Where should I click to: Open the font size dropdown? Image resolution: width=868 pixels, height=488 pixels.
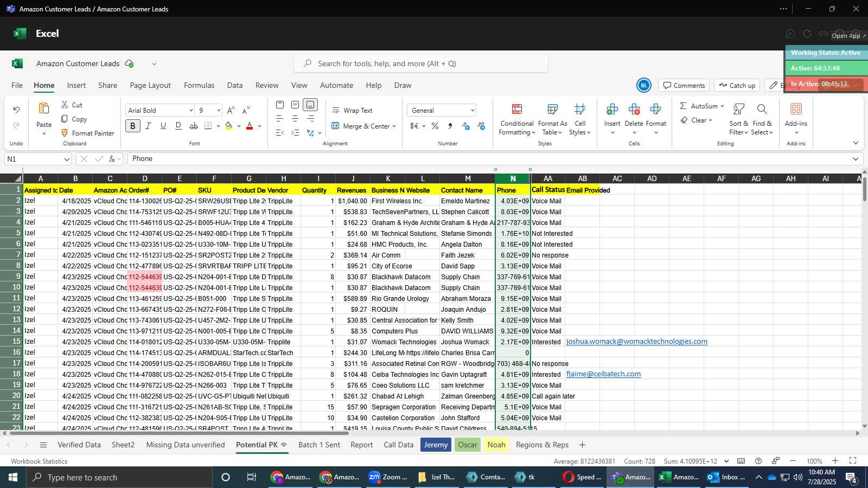point(219,111)
